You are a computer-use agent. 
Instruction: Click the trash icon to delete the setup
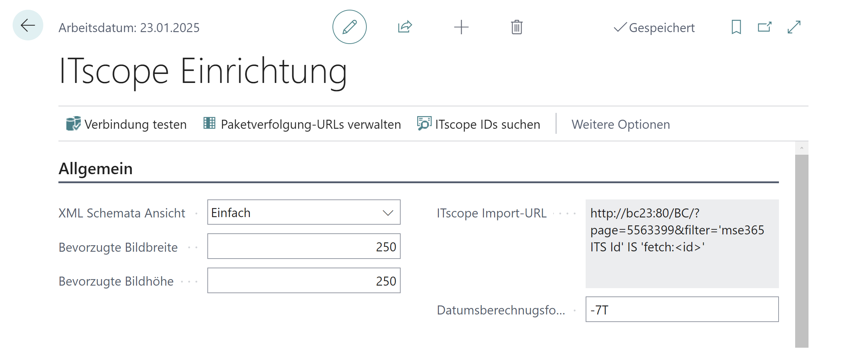pyautogui.click(x=516, y=27)
